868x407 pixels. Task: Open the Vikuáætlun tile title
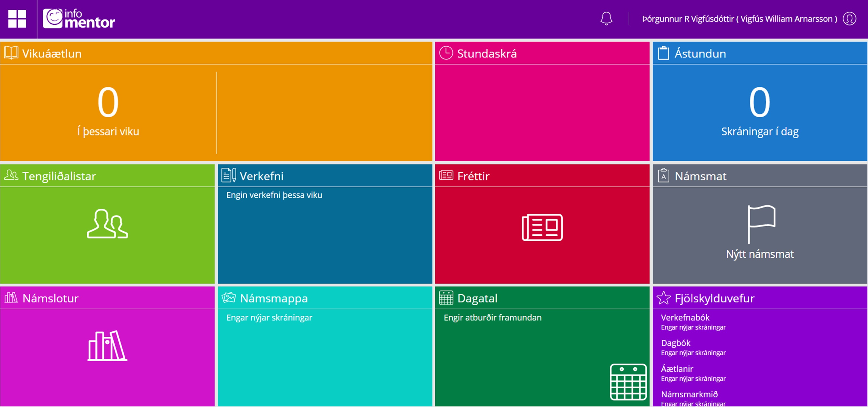tap(52, 53)
